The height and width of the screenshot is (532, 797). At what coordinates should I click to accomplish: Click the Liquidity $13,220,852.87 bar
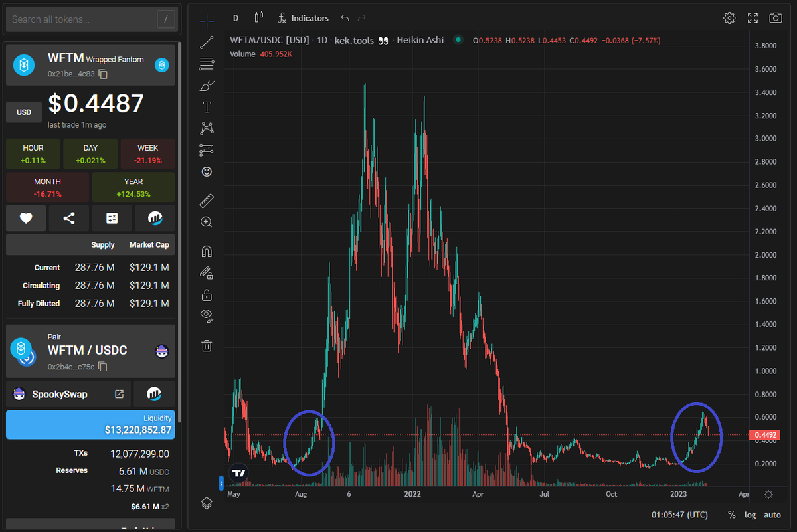pos(90,424)
